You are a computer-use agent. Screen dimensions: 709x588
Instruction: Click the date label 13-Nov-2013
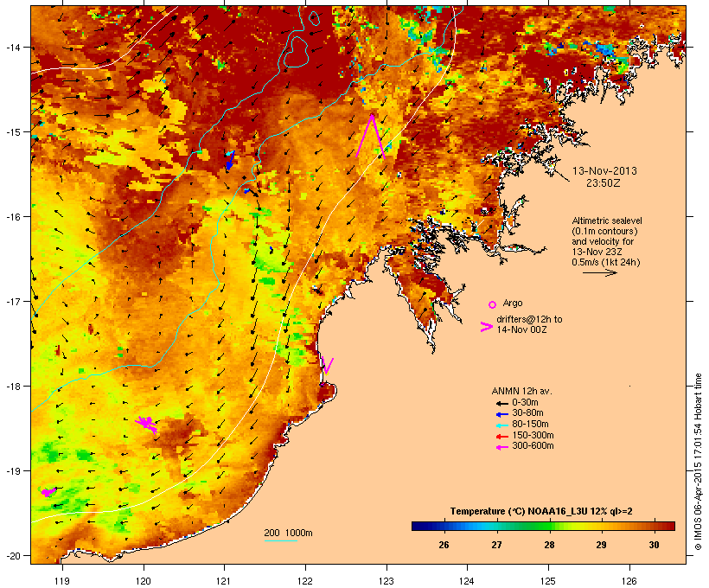click(x=604, y=171)
